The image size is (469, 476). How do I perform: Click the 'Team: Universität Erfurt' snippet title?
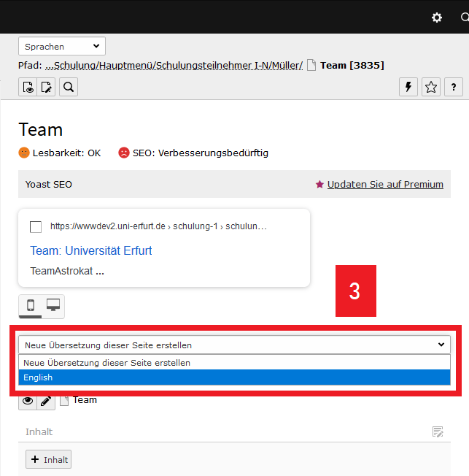pos(91,250)
